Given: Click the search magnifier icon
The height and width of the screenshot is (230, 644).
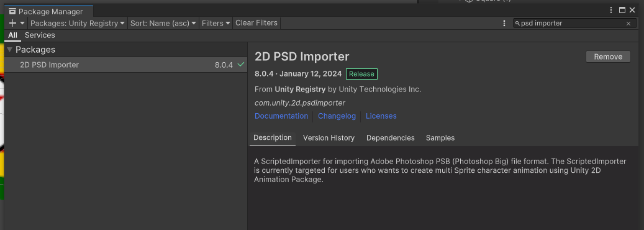Looking at the screenshot, I should 517,24.
